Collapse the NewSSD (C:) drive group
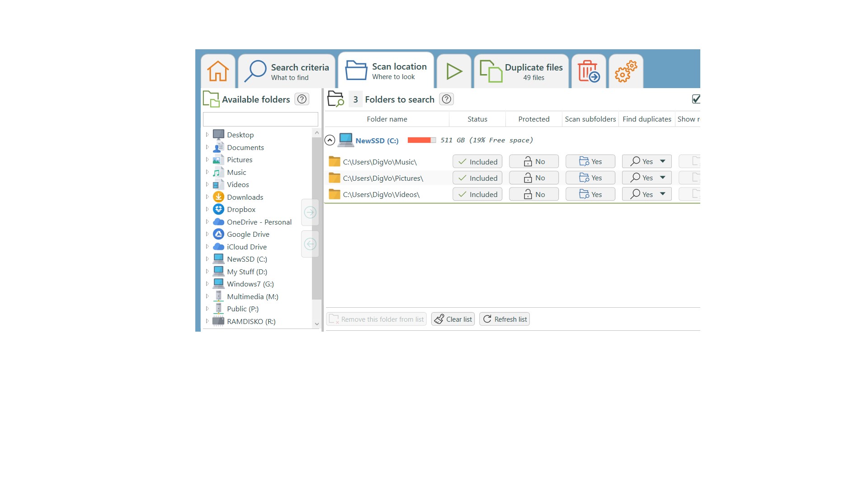Viewport: 868px width, 488px height. coord(330,141)
